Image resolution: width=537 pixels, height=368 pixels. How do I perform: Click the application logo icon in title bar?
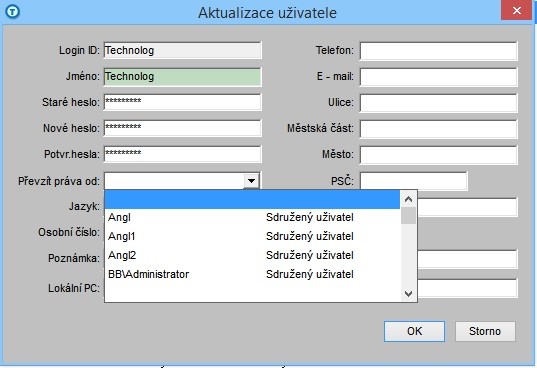(12, 12)
